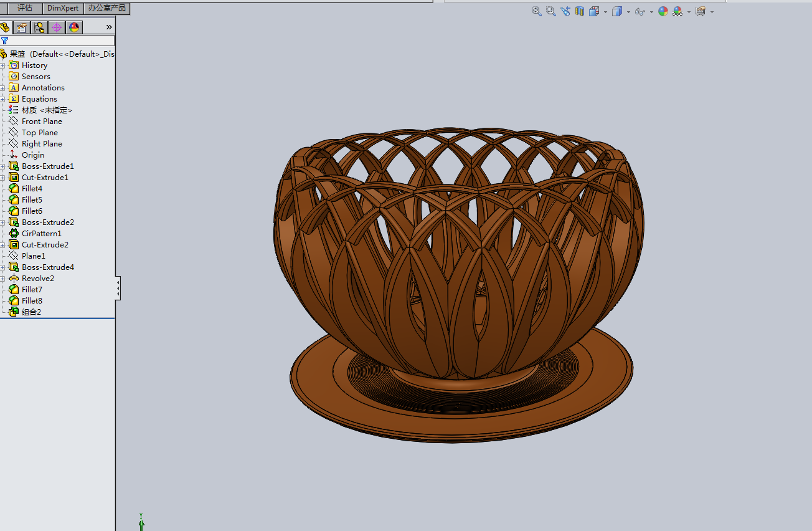Viewport: 812px width, 531px height.
Task: Click the CirPattern1 feature icon
Action: click(x=14, y=234)
